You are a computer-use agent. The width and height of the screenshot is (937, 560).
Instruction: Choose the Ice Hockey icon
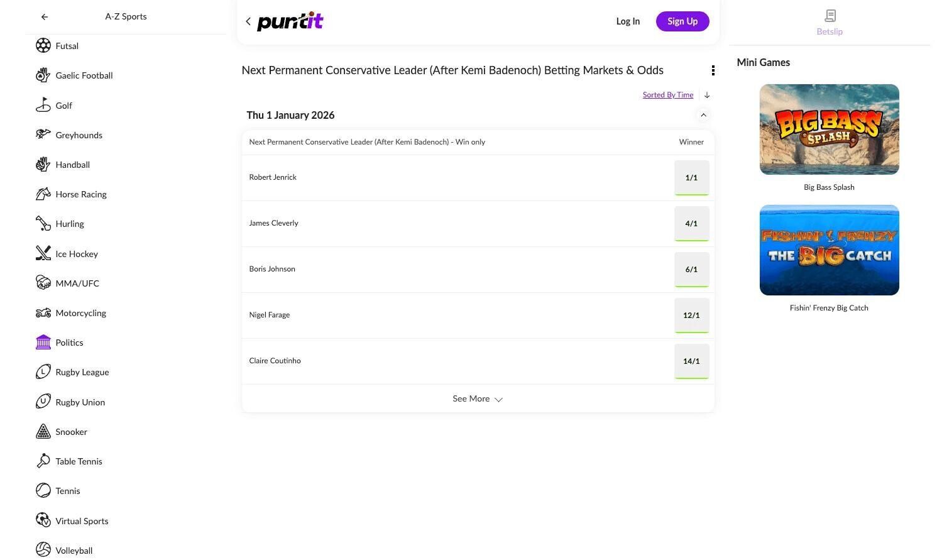point(43,253)
